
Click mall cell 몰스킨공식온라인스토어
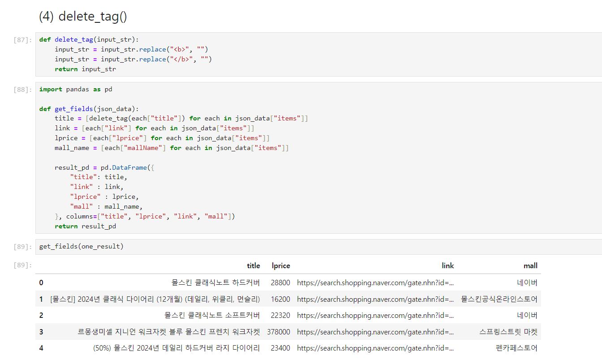click(499, 299)
